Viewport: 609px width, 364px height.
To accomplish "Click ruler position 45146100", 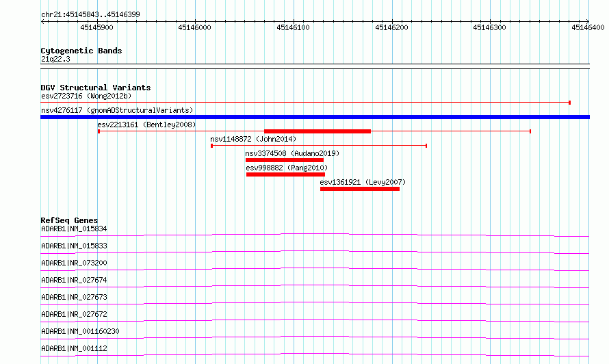I will 294,27.
